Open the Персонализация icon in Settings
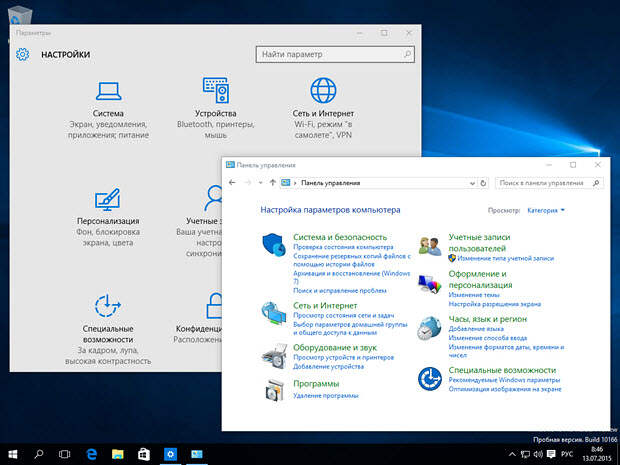This screenshot has height=465, width=620. pos(107,200)
